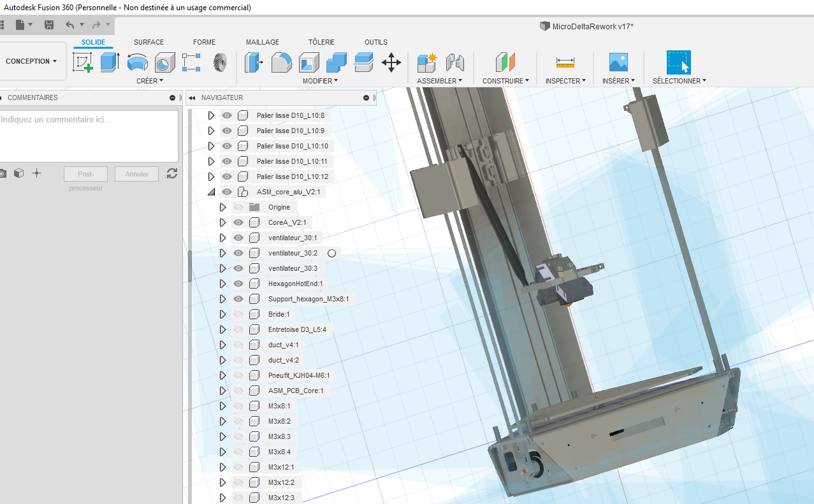The height and width of the screenshot is (504, 814).
Task: Click the Move/Copy arrows icon
Action: [391, 62]
